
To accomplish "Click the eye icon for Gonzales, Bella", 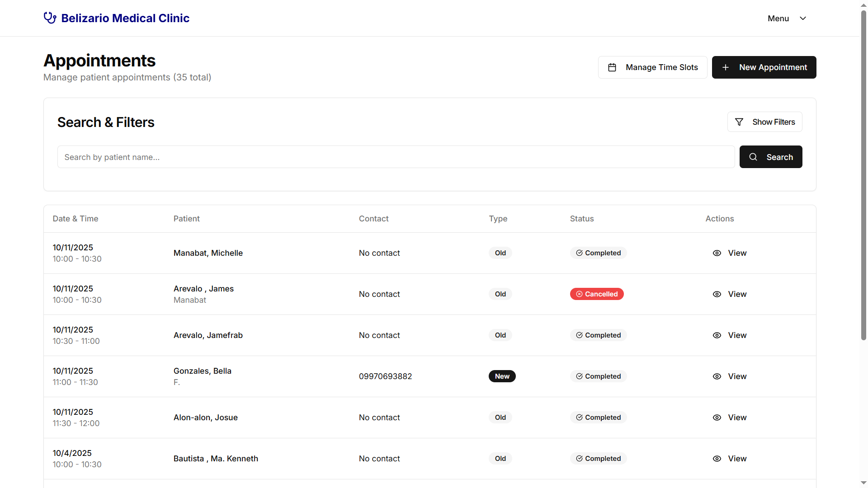I will tap(717, 376).
